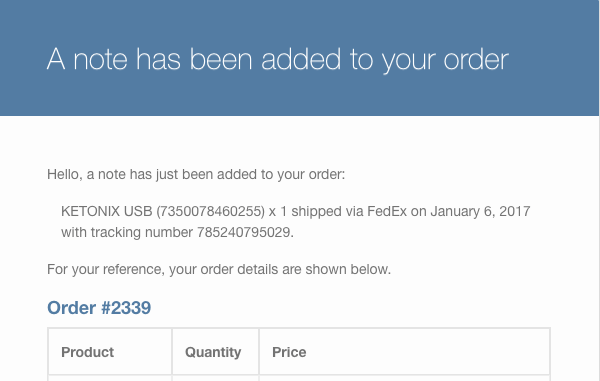Click the Product column header
Screen dimensions: 600x381
[88, 352]
